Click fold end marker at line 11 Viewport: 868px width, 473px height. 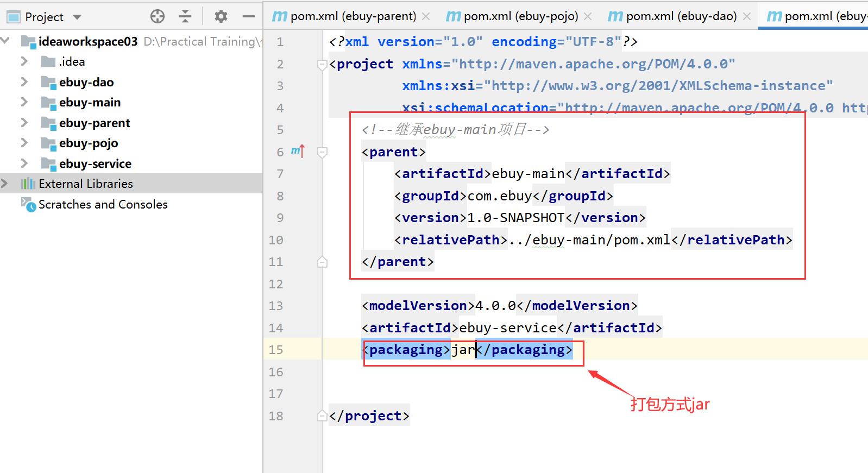[x=322, y=262]
